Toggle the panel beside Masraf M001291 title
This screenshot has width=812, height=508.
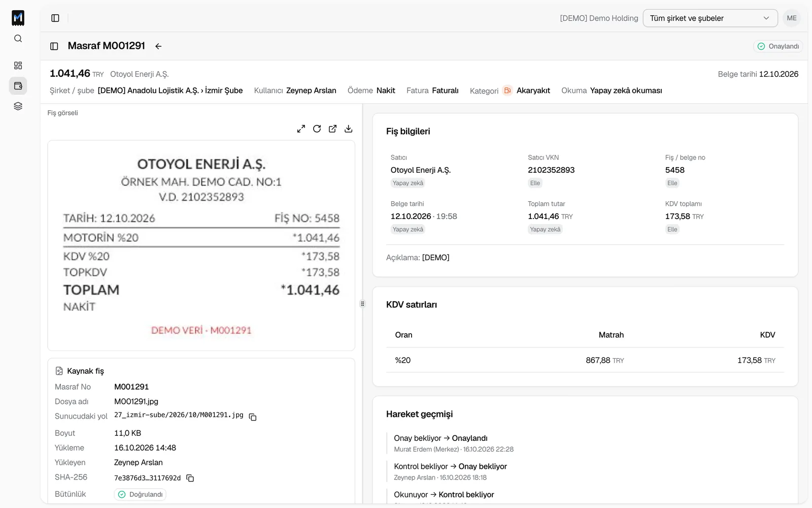click(54, 46)
